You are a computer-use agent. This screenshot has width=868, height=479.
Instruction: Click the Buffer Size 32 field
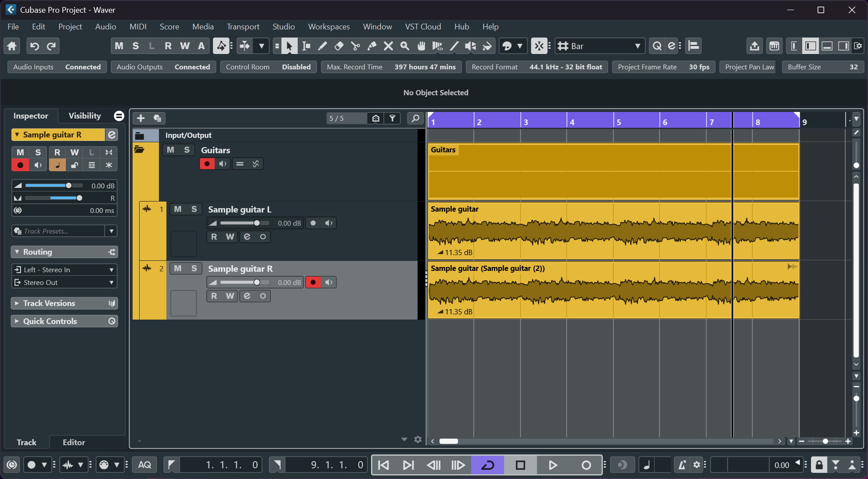pyautogui.click(x=823, y=67)
